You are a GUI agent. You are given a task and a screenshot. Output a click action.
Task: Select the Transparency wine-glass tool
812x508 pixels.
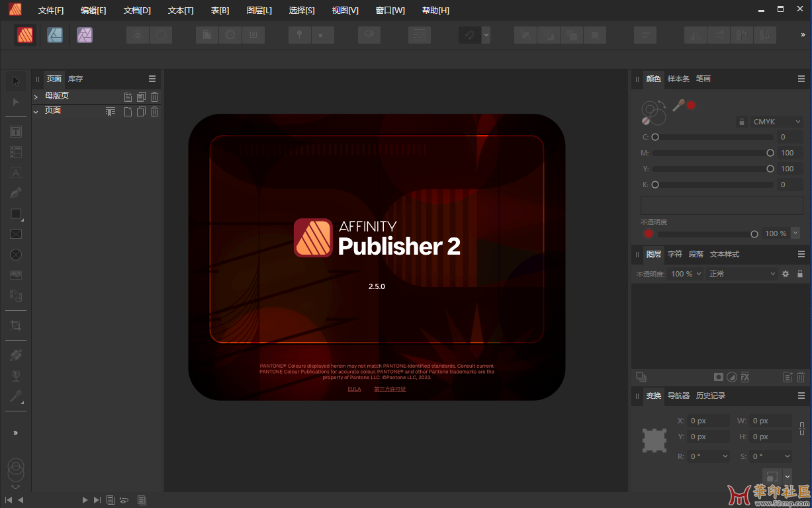[x=16, y=376]
